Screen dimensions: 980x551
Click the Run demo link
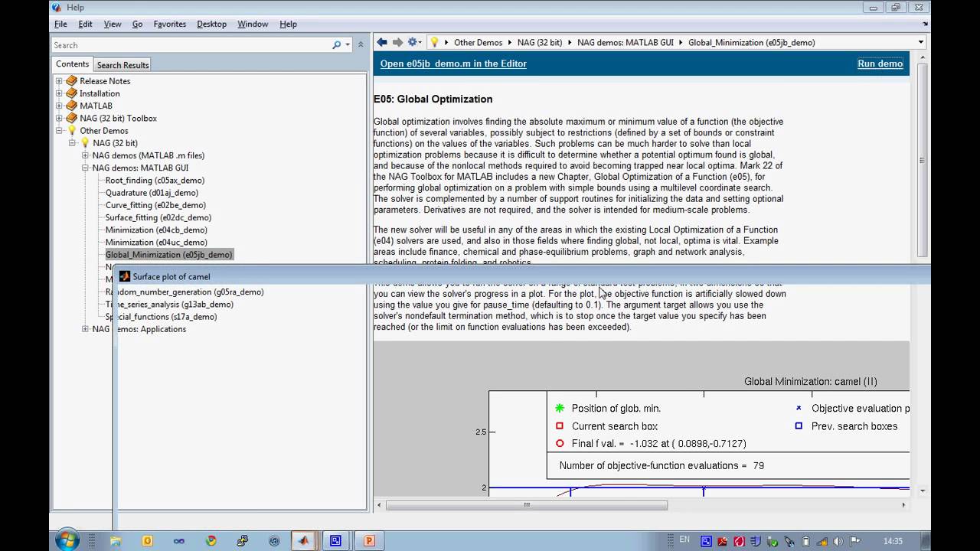880,64
